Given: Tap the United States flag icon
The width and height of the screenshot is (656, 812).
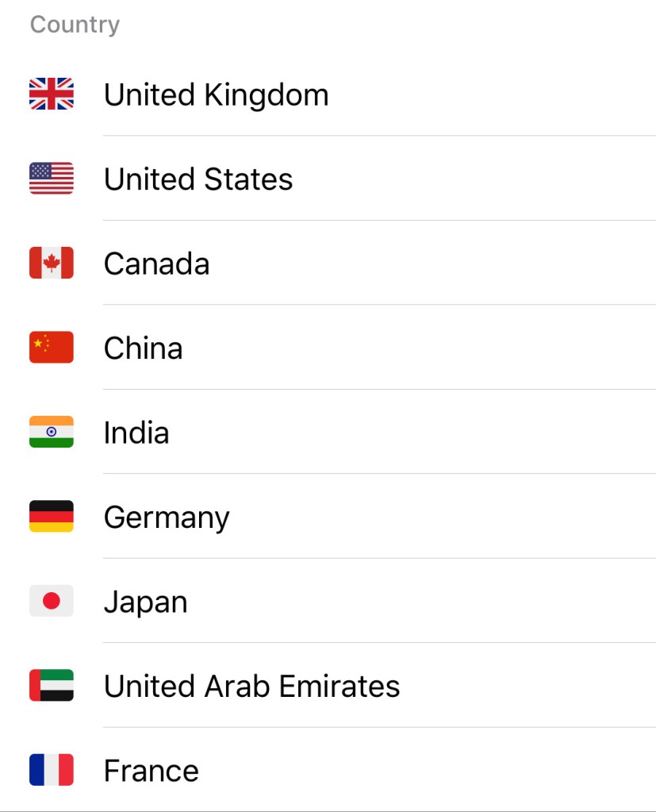Looking at the screenshot, I should [52, 179].
